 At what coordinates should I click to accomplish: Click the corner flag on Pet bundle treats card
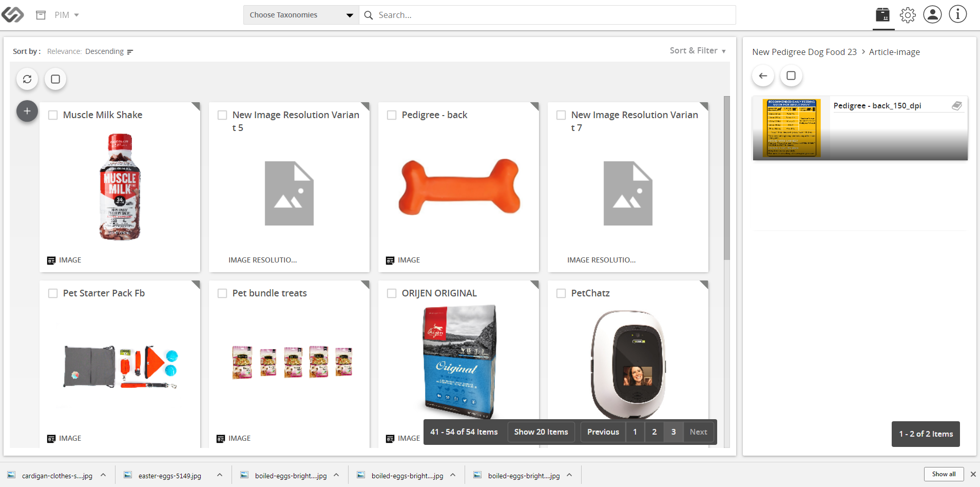366,284
